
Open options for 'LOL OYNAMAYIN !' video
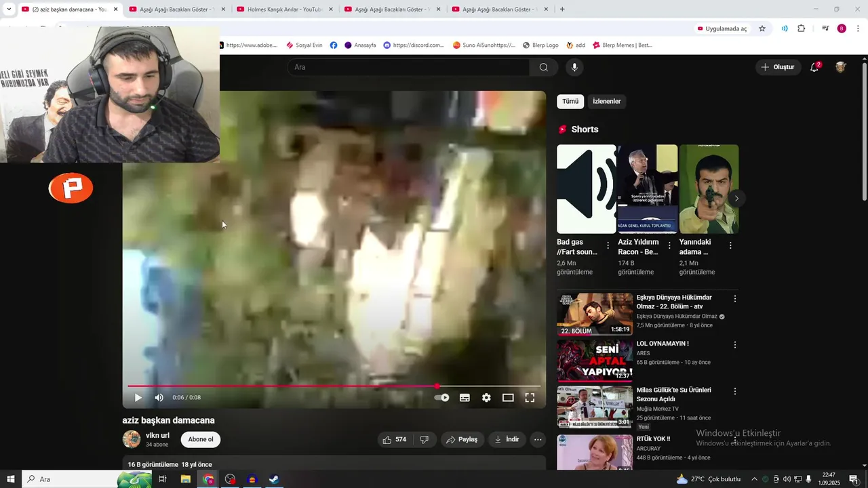pos(734,345)
